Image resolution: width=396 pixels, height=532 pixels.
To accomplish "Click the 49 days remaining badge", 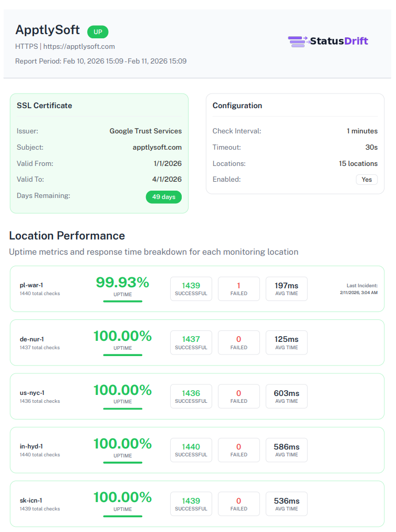I will coord(164,197).
